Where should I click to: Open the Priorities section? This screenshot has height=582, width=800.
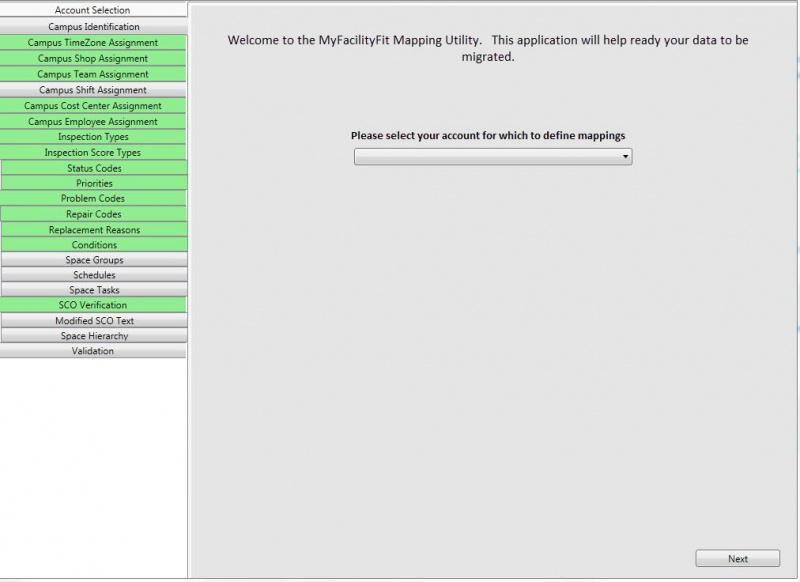click(x=93, y=183)
